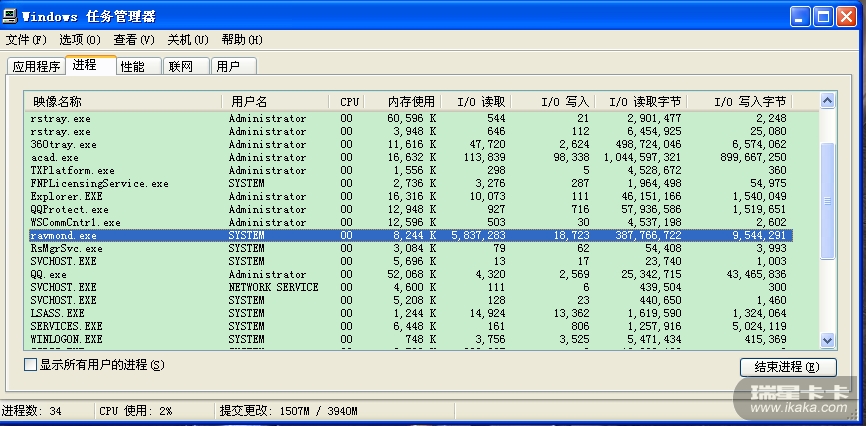
Task: Select the WINLOGON.EXE process row
Action: click(409, 339)
